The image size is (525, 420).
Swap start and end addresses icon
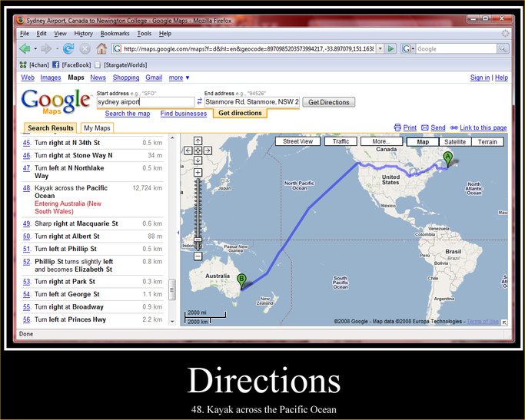tap(200, 101)
